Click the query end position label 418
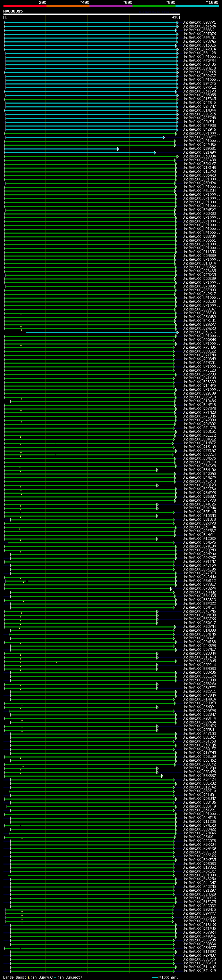Viewport: 222px width, 980px height. point(175,17)
